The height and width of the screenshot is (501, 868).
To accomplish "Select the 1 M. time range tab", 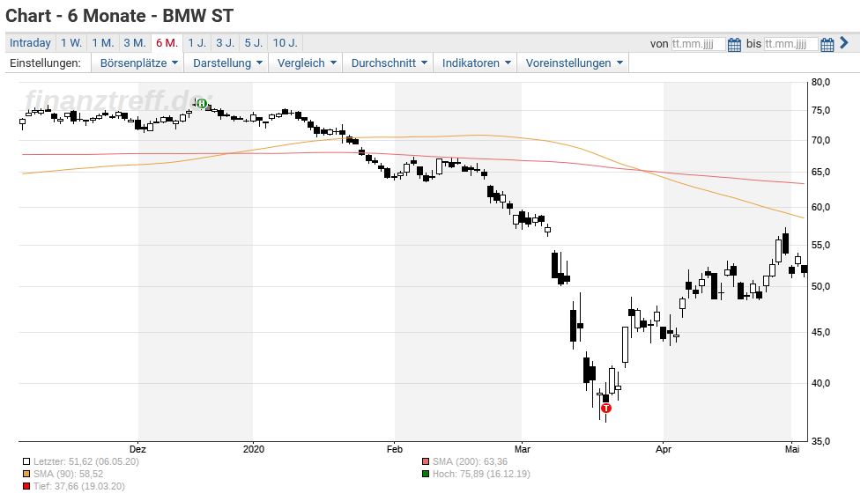I will (x=103, y=43).
